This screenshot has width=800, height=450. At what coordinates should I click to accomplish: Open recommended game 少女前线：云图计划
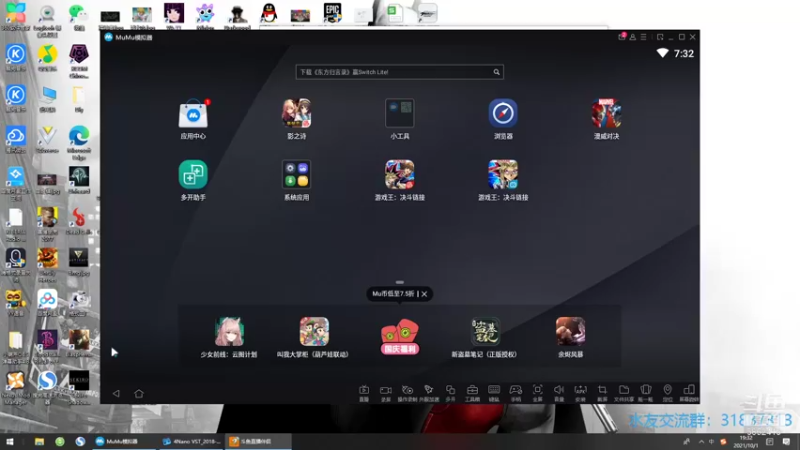click(229, 332)
